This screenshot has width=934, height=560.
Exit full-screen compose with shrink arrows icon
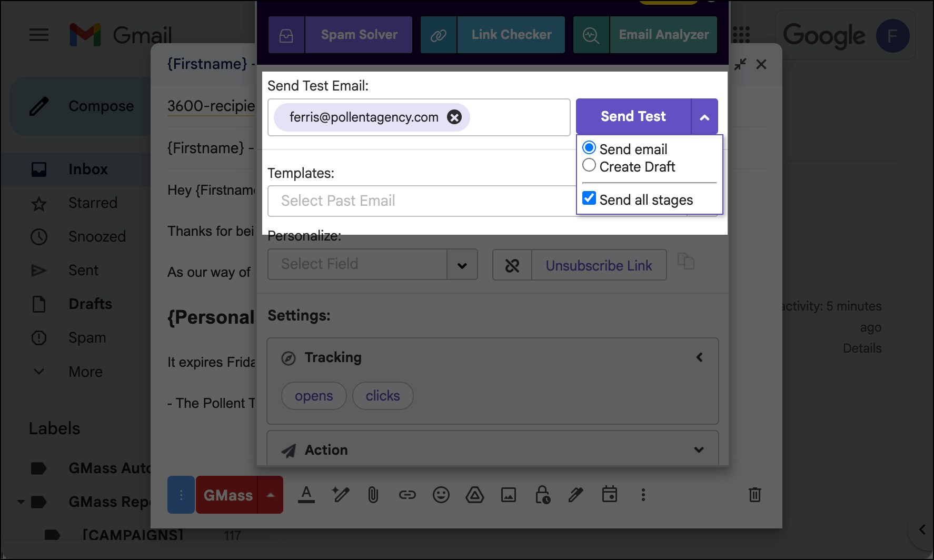tap(740, 64)
